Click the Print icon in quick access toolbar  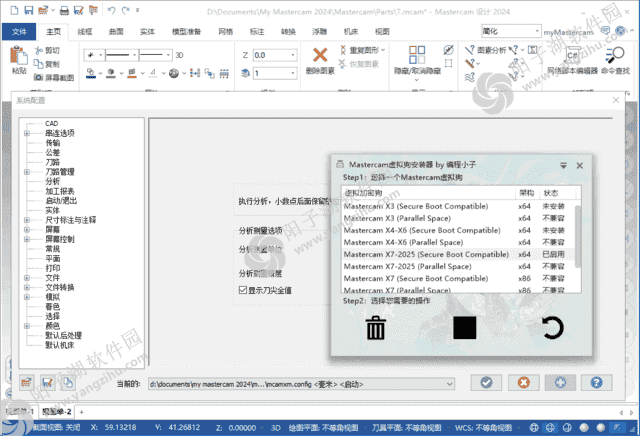[64, 10]
